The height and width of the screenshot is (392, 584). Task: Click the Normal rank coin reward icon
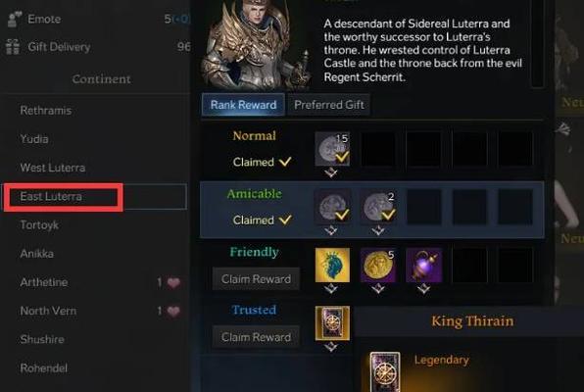pyautogui.click(x=332, y=149)
